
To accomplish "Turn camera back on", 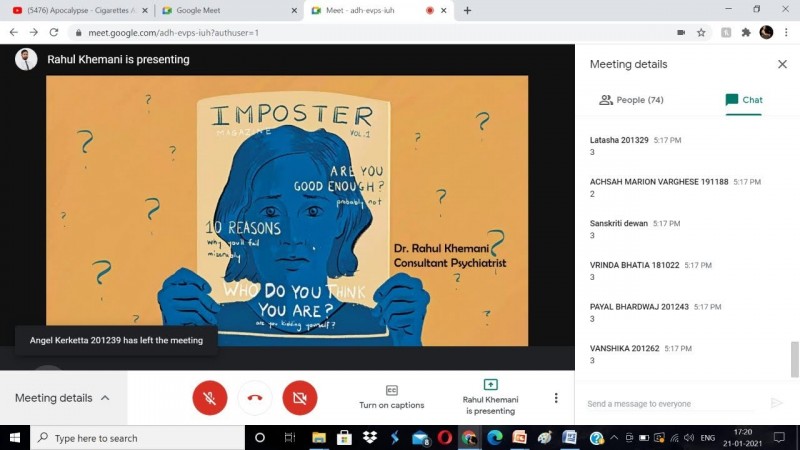I will click(x=299, y=397).
